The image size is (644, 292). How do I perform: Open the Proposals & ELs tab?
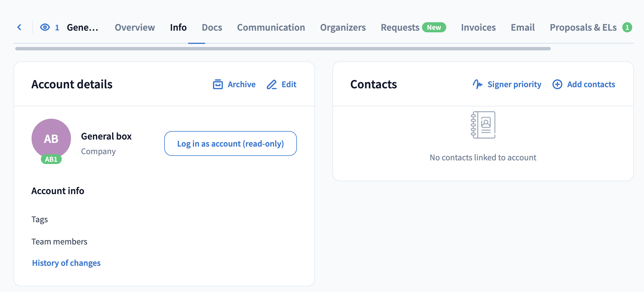tap(583, 28)
